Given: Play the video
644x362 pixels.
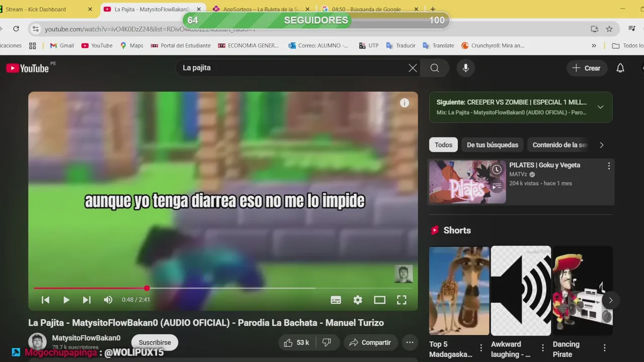Looking at the screenshot, I should pos(66,300).
